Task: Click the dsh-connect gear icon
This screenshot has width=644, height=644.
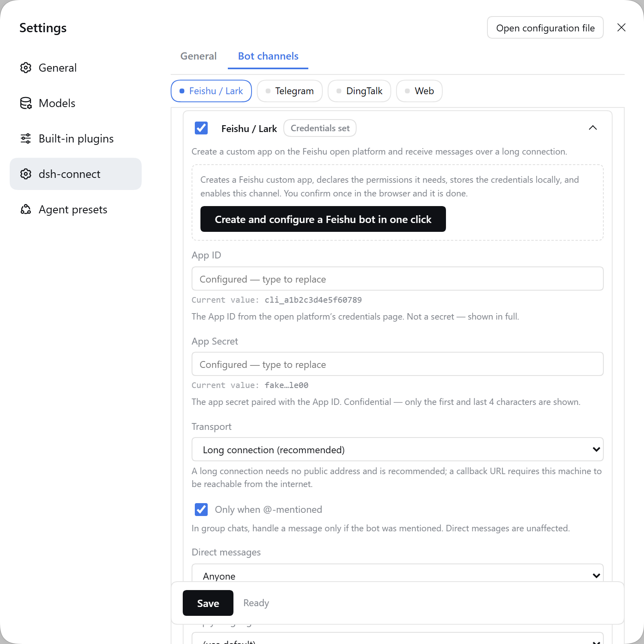Action: (26, 174)
